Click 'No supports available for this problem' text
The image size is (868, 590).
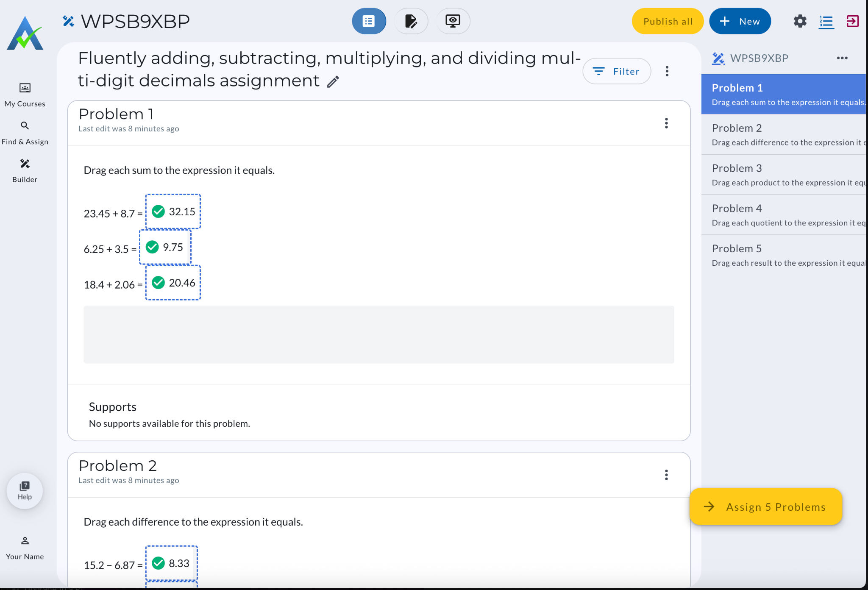tap(170, 424)
